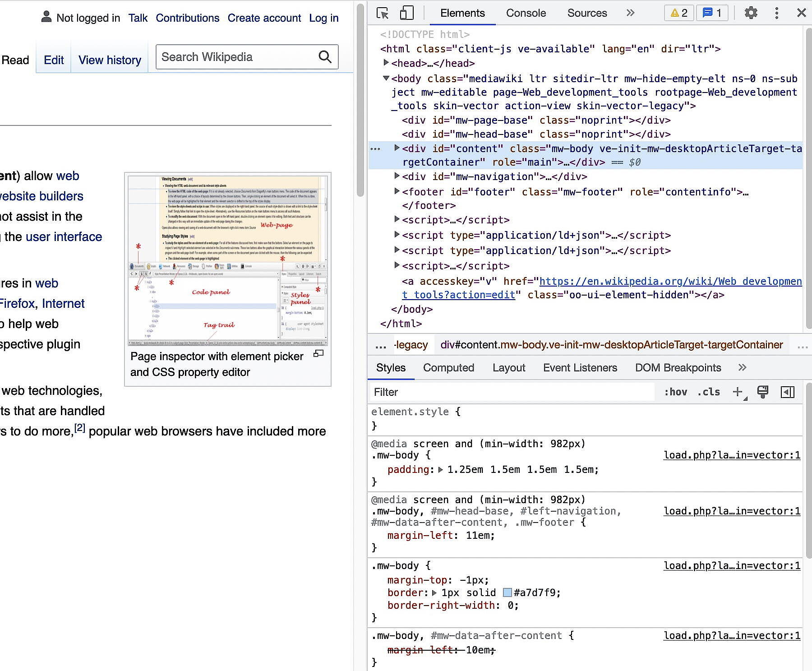Open the warnings counter showing 2 issues
This screenshot has width=812, height=671.
pos(678,13)
